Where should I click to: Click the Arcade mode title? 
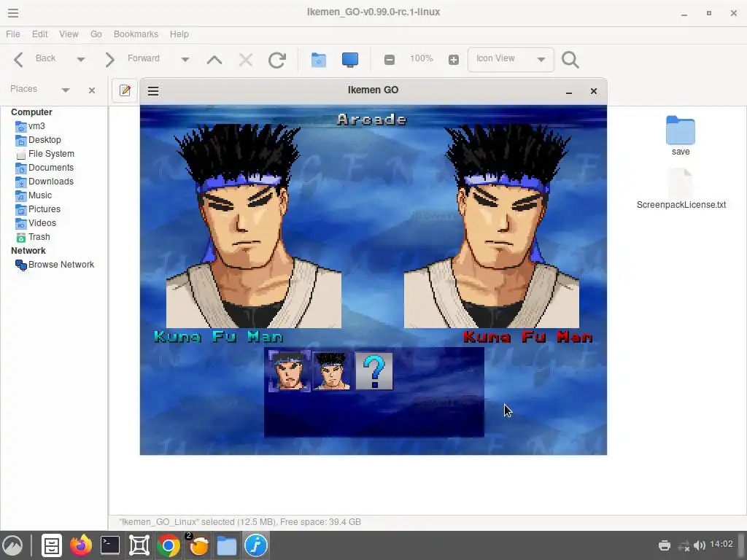(372, 119)
